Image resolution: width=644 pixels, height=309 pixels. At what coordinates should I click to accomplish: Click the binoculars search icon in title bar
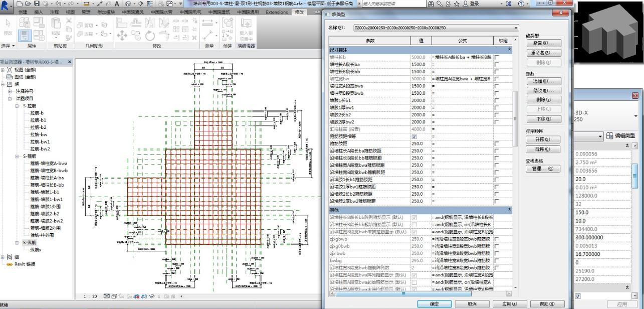click(431, 4)
